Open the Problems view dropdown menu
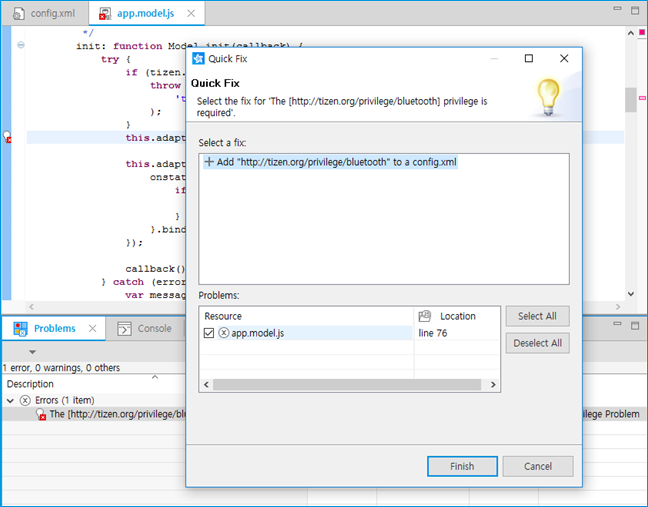The height and width of the screenshot is (507, 648). 32,352
